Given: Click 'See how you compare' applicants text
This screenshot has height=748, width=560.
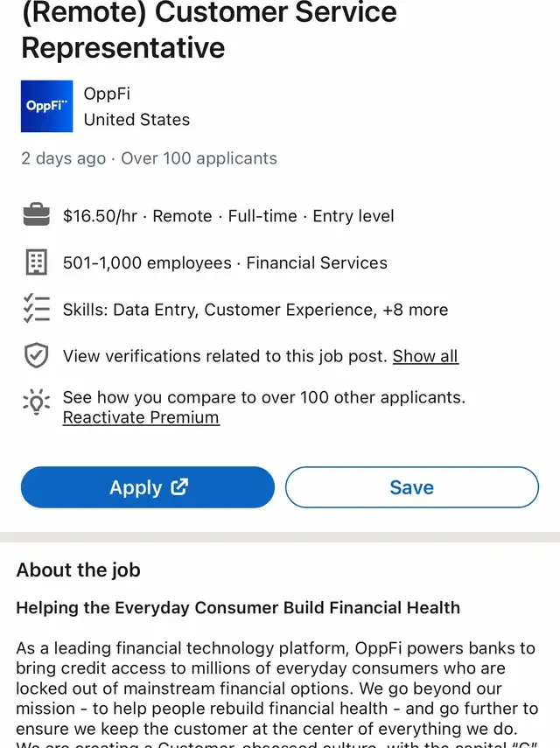Looking at the screenshot, I should point(263,397).
